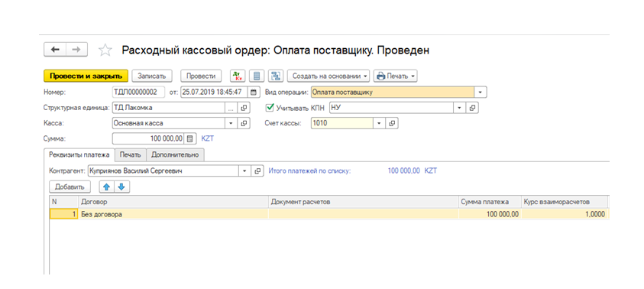Click the Сумма платежа column header
Image resolution: width=644 pixels, height=289 pixels.
coord(490,202)
